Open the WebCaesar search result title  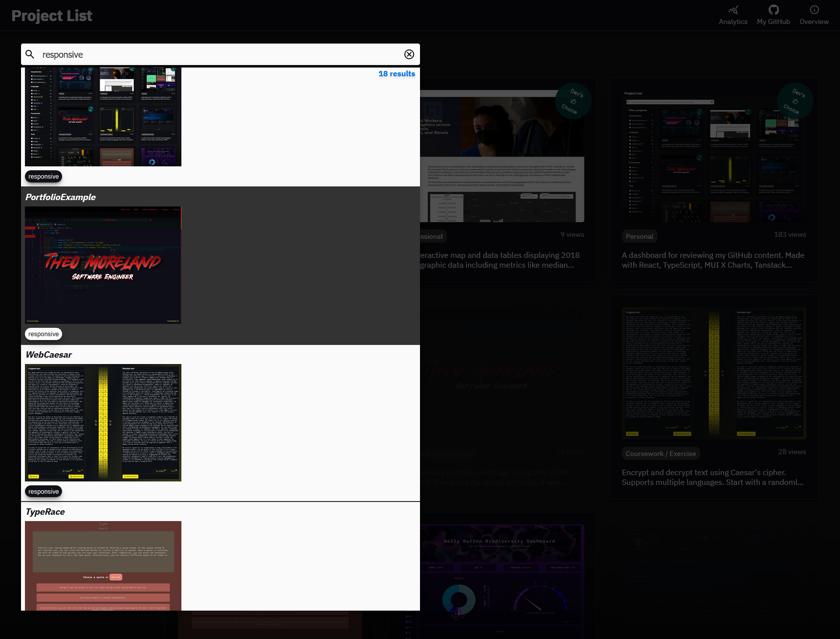49,355
